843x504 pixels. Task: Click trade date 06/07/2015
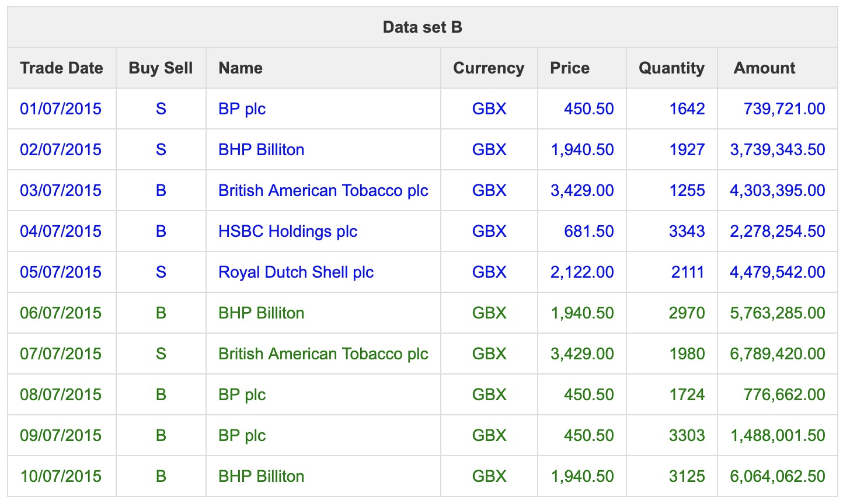(61, 313)
